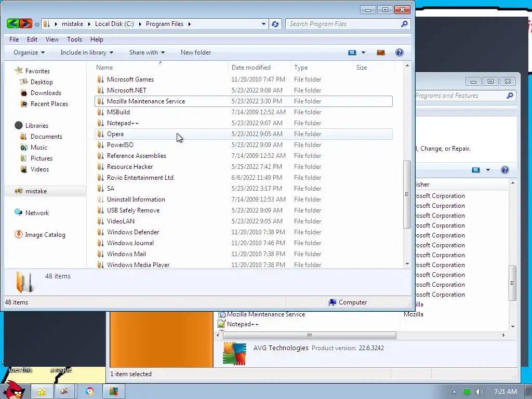Open the Organize dropdown

(x=29, y=52)
